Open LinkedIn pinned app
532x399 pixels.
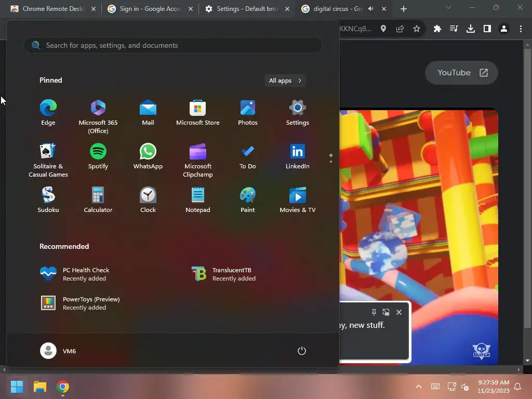(x=298, y=157)
